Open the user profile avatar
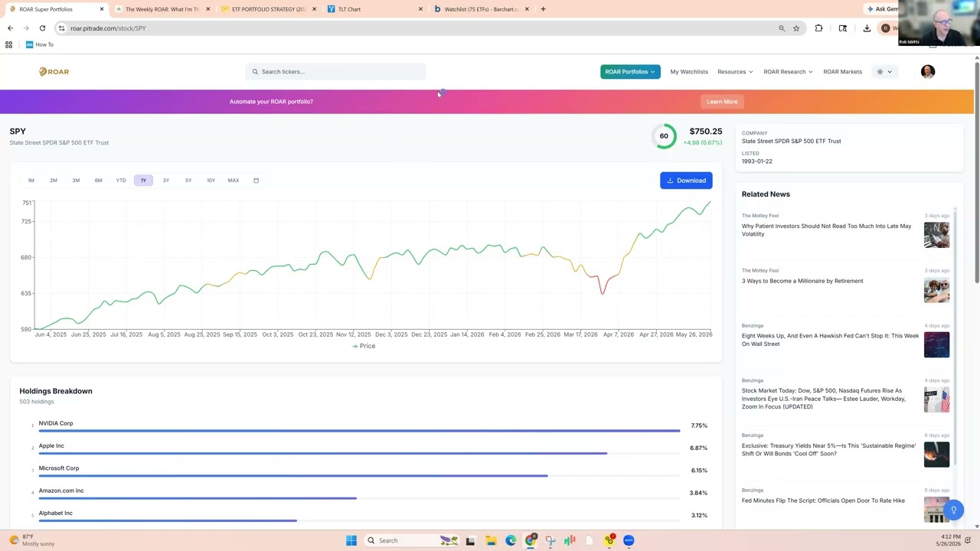This screenshot has width=980, height=551. (928, 71)
